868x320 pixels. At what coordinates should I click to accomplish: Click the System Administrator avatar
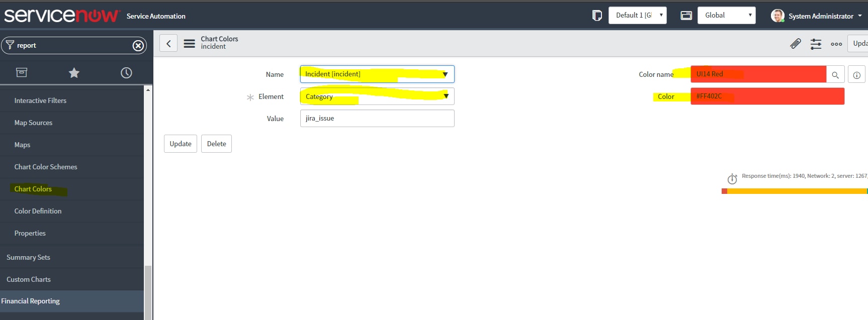777,16
